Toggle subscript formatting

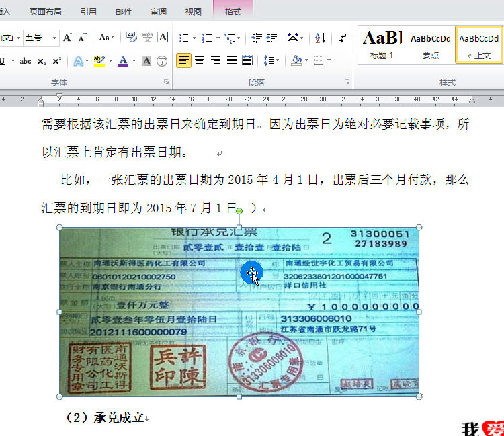pos(42,61)
